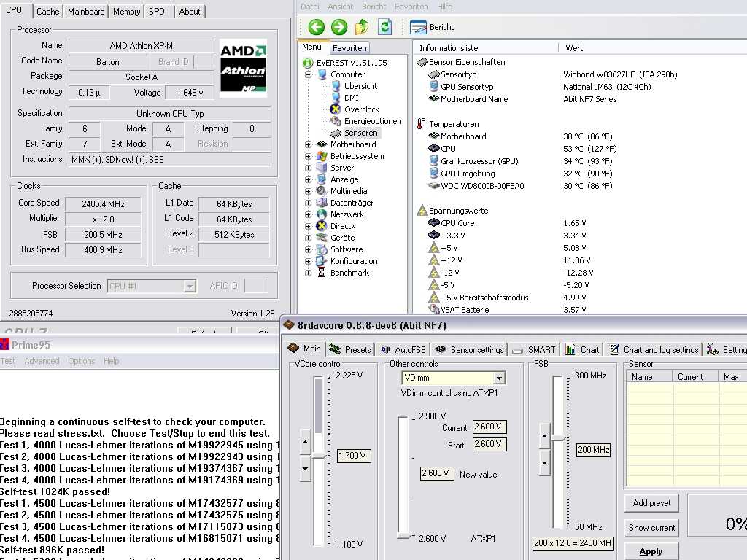Click the Spannungswerte warning icon
This screenshot has width=747, height=560.
[422, 211]
